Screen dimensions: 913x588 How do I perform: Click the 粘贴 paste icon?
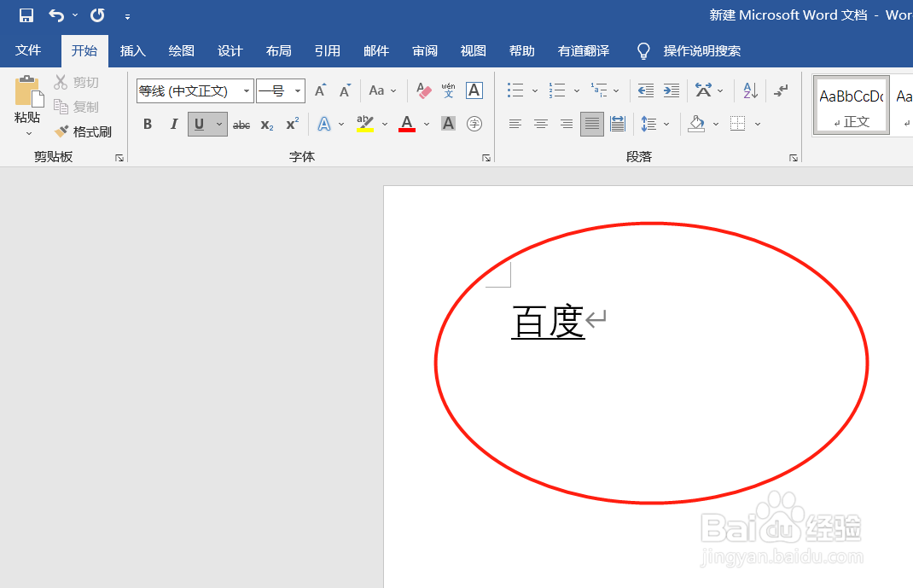point(28,90)
